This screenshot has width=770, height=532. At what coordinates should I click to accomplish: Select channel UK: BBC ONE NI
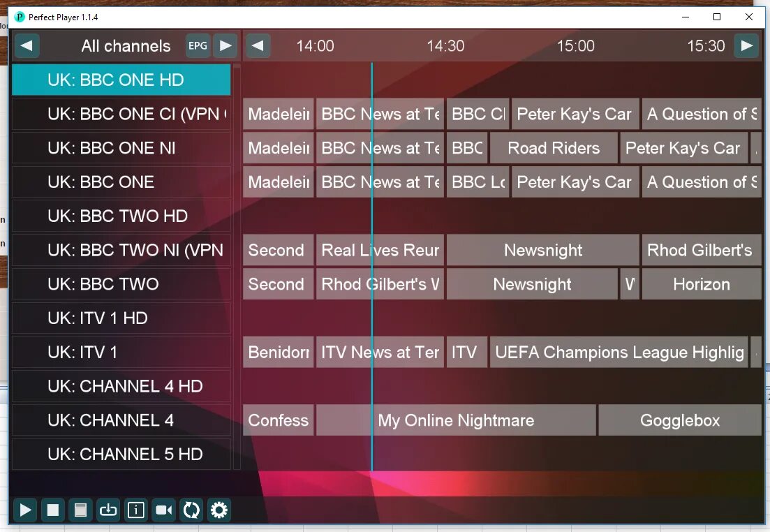click(x=121, y=148)
